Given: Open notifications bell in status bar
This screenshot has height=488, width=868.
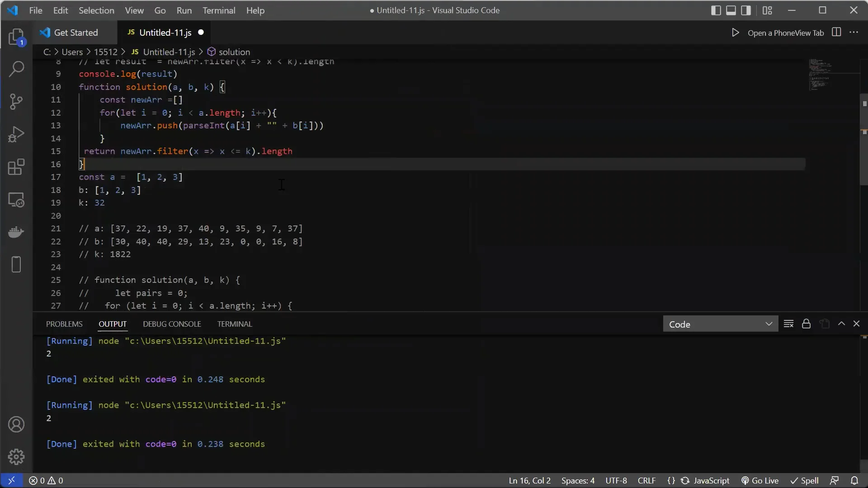Looking at the screenshot, I should click(854, 480).
